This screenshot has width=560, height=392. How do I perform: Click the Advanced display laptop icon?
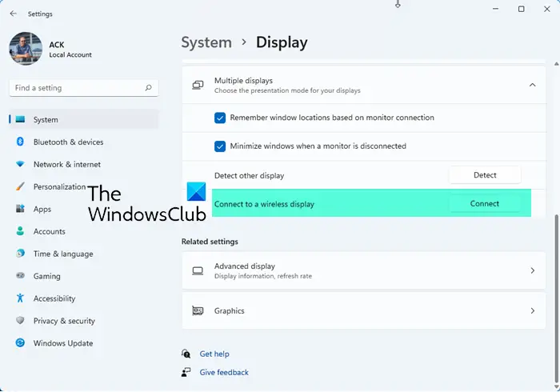coord(198,270)
